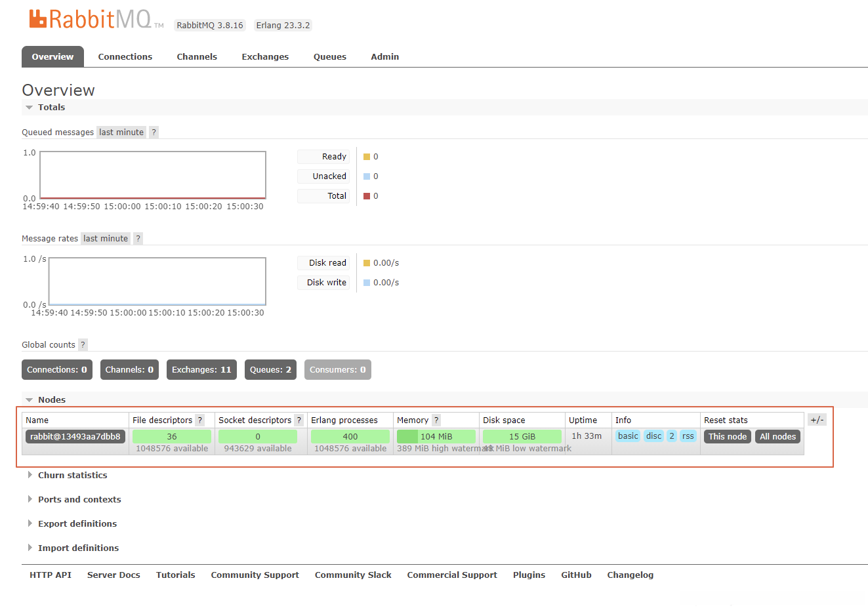Show Memory column help tooltip

click(x=436, y=420)
